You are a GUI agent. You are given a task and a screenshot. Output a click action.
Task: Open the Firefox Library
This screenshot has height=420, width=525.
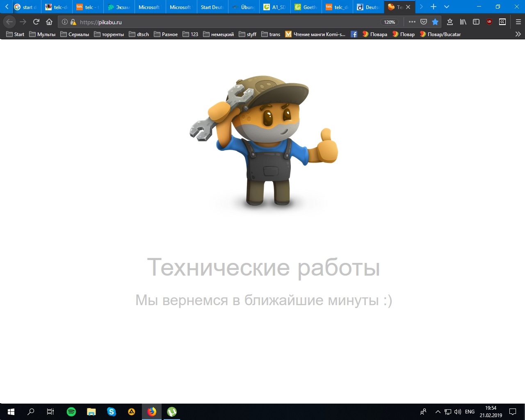463,22
